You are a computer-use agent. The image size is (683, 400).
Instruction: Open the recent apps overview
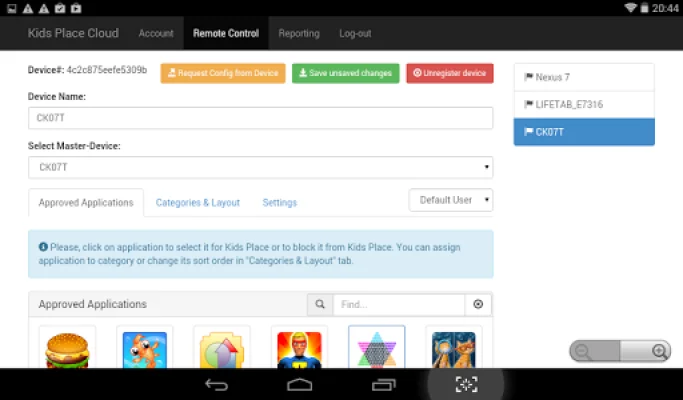click(383, 384)
